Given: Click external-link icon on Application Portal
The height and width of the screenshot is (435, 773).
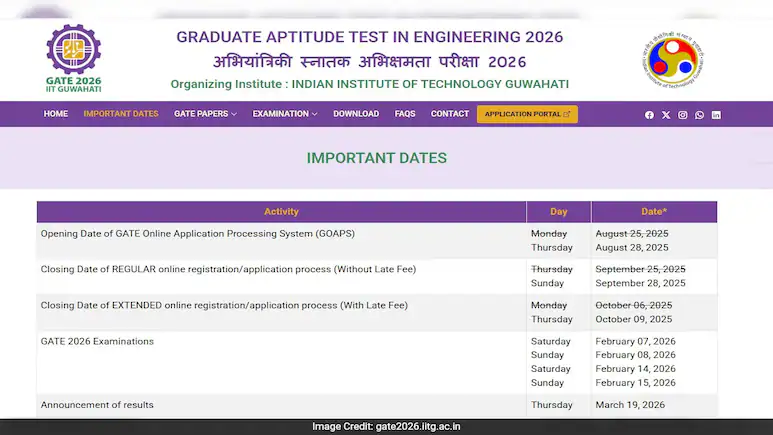Looking at the screenshot, I should click(x=567, y=114).
